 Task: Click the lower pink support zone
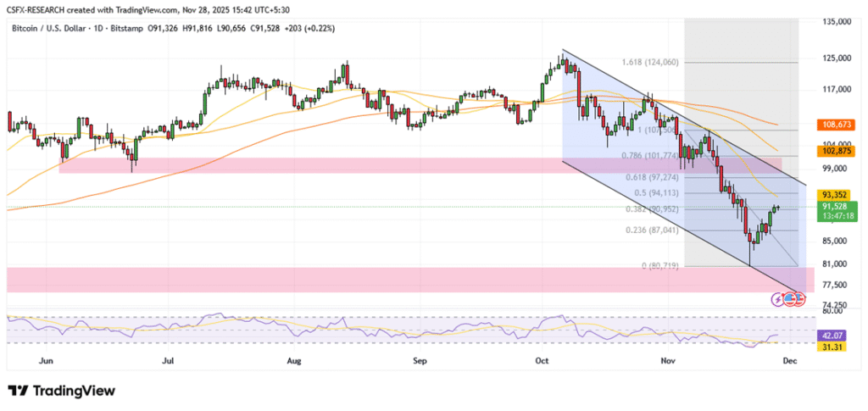(407, 280)
